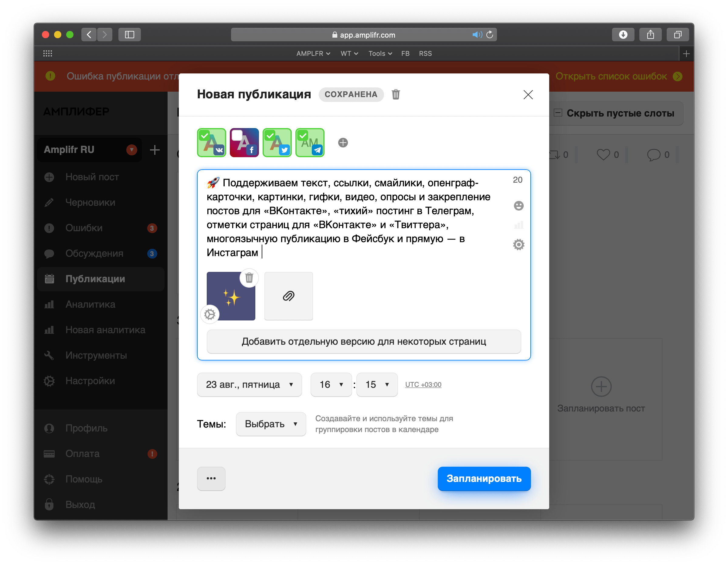This screenshot has width=728, height=565.
Task: Click the Оплата card icon
Action: [49, 454]
